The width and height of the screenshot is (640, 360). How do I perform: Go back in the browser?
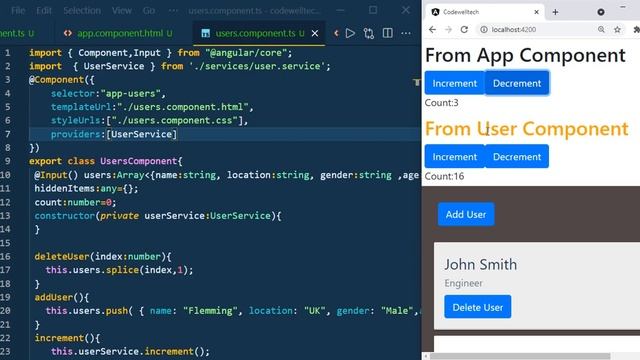click(x=432, y=29)
